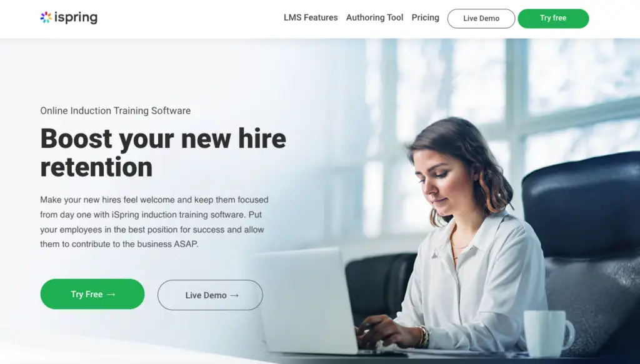The height and width of the screenshot is (364, 640).
Task: Click the arrow icon inside hero Live Demo button
Action: 234,295
